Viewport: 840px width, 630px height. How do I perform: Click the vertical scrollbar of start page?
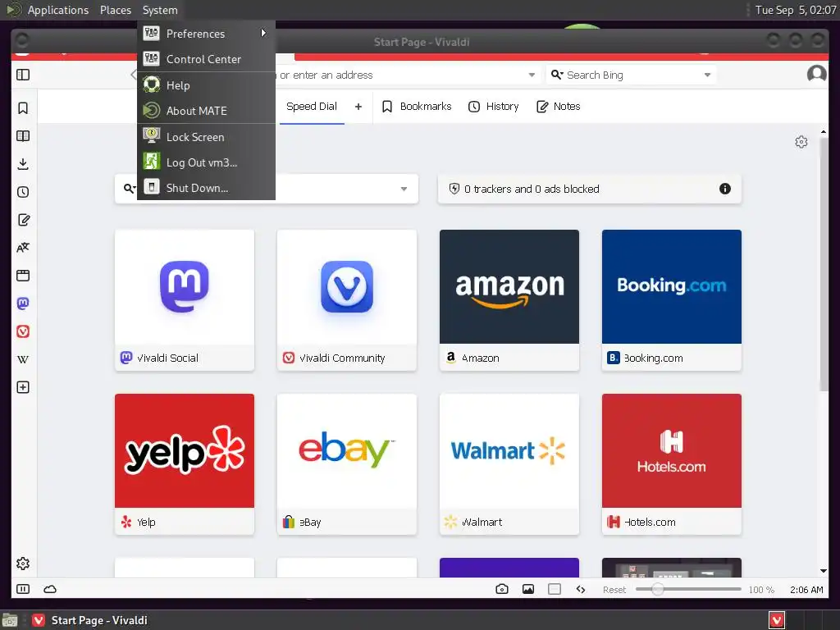tap(824, 265)
